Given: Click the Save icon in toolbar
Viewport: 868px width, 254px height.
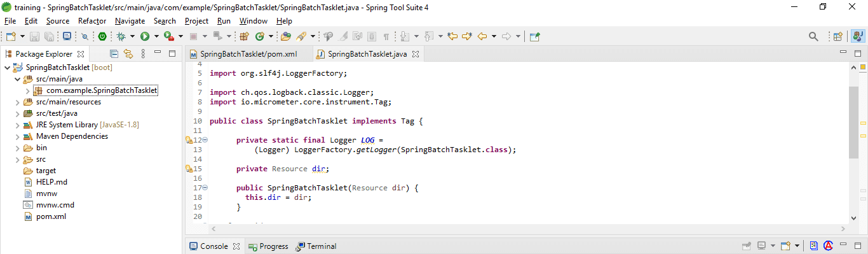Looking at the screenshot, I should tap(35, 36).
